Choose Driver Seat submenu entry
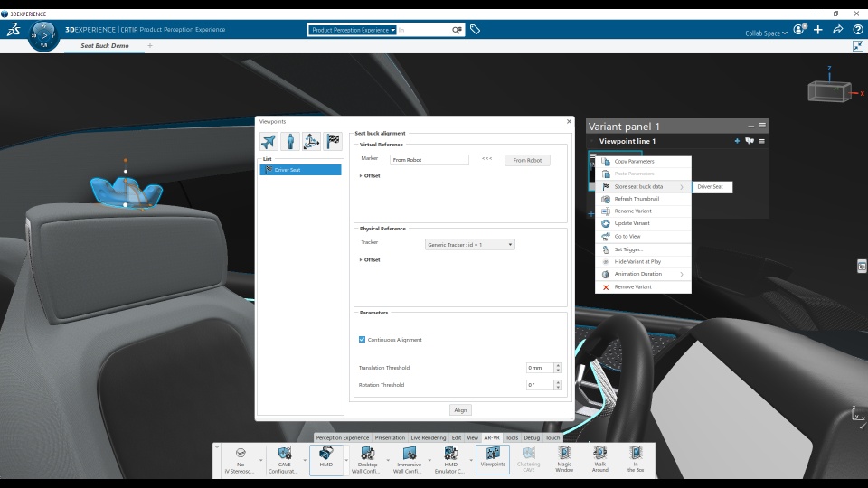The width and height of the screenshot is (868, 488). click(x=712, y=187)
